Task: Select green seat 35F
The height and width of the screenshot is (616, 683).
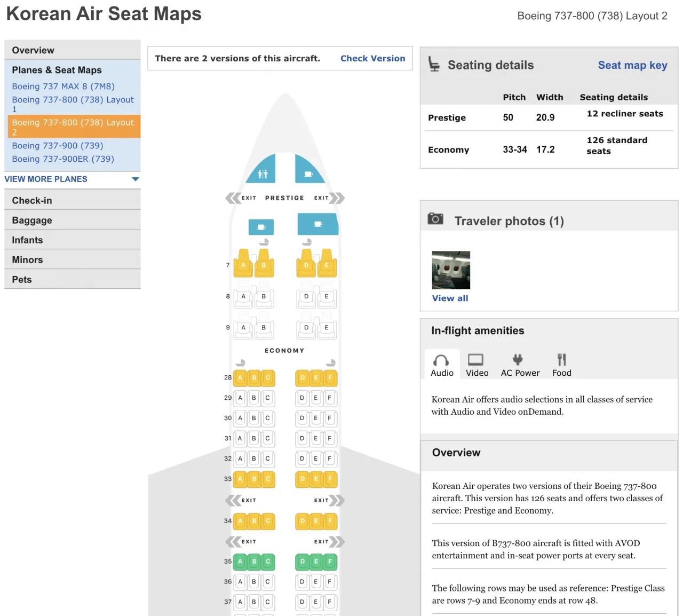Action: click(330, 562)
